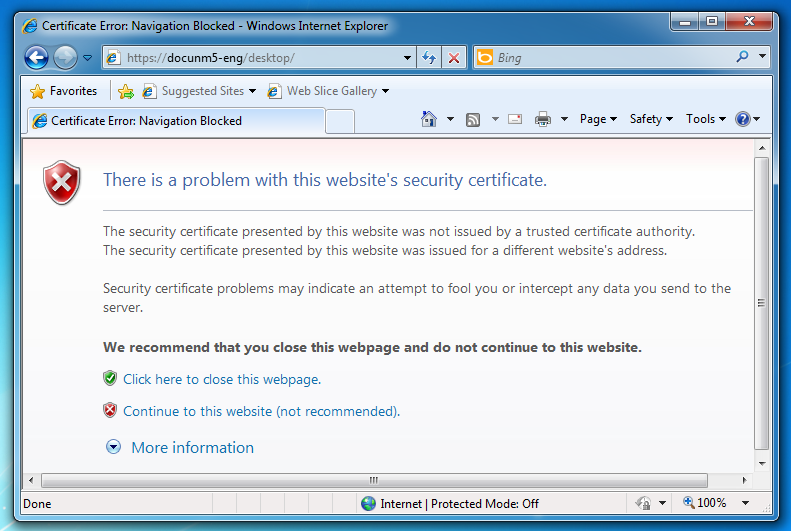Expand the More information section
The height and width of the screenshot is (531, 791).
point(192,448)
